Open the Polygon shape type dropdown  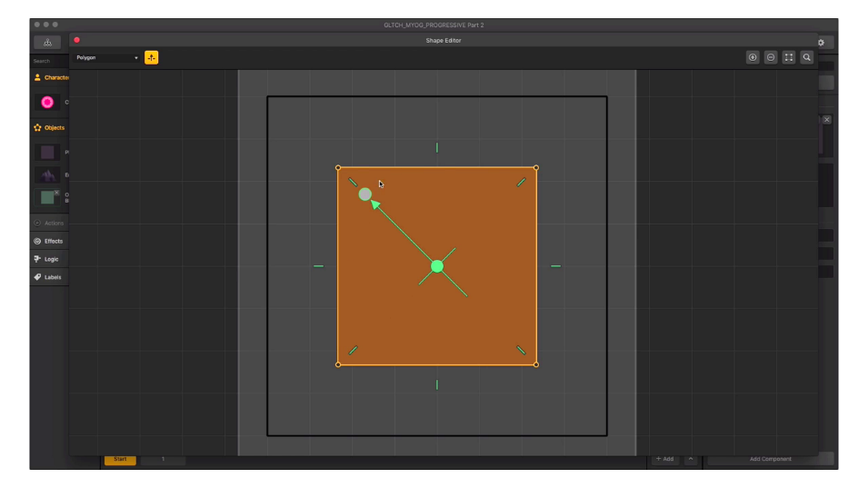click(x=107, y=58)
